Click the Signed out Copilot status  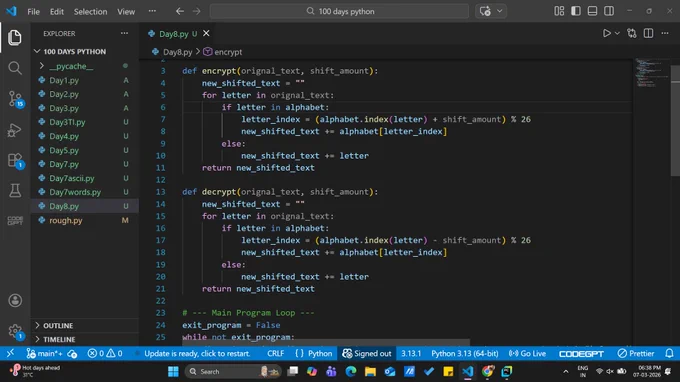(366, 353)
